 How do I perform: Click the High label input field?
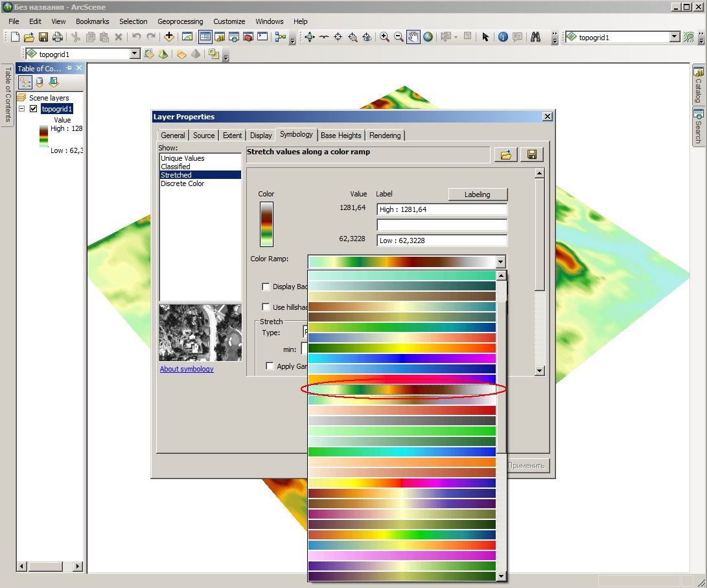coord(442,209)
